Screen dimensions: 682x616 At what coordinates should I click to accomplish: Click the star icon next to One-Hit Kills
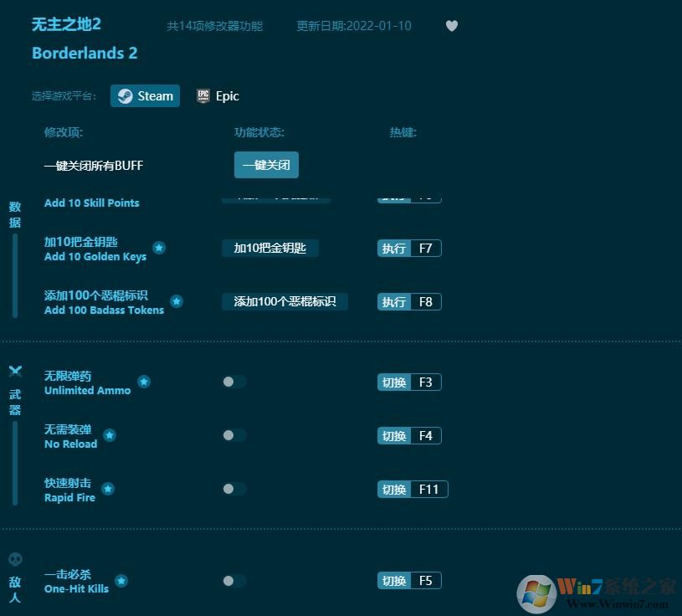[x=121, y=580]
